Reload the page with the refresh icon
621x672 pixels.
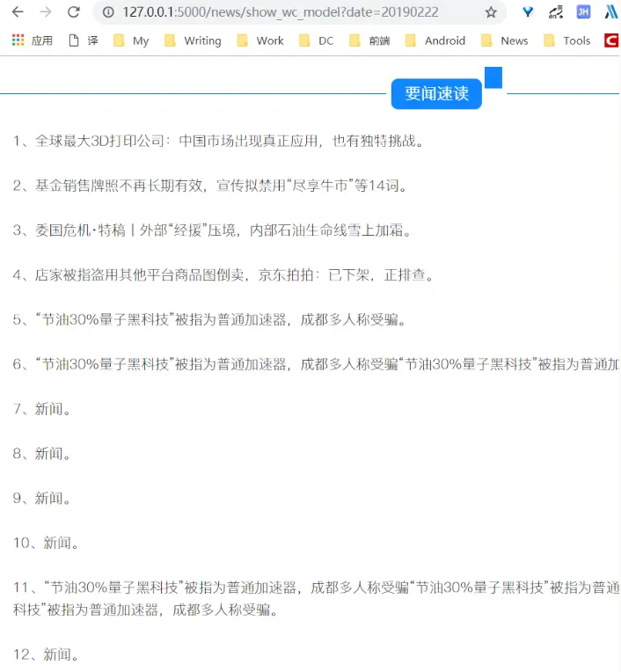[74, 12]
